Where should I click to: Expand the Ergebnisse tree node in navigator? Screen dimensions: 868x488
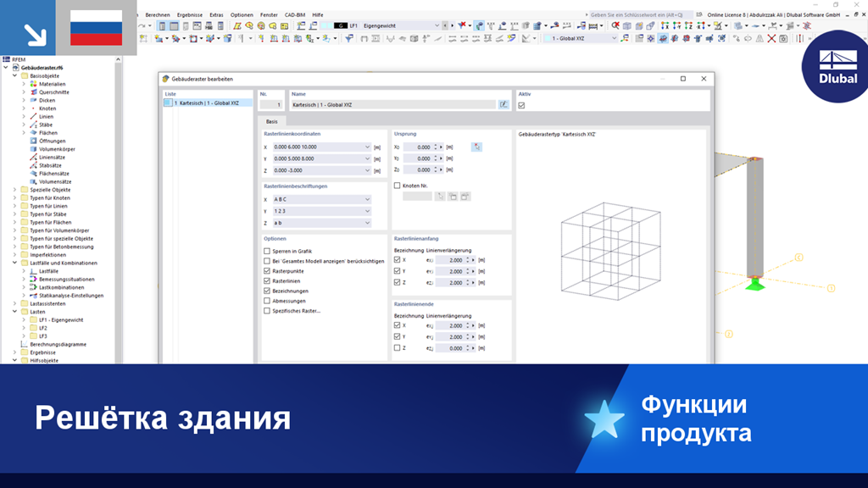(15, 352)
